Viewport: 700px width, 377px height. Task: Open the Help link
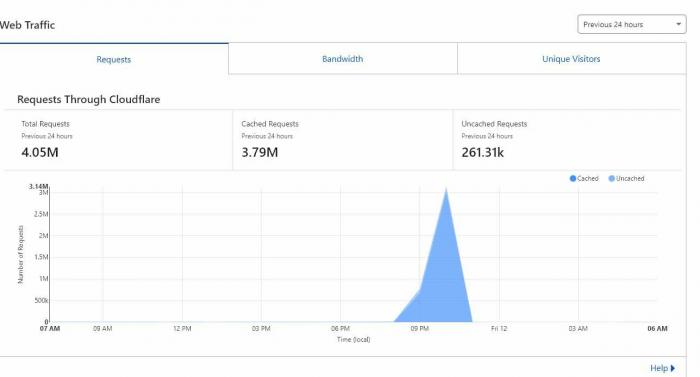[658, 368]
